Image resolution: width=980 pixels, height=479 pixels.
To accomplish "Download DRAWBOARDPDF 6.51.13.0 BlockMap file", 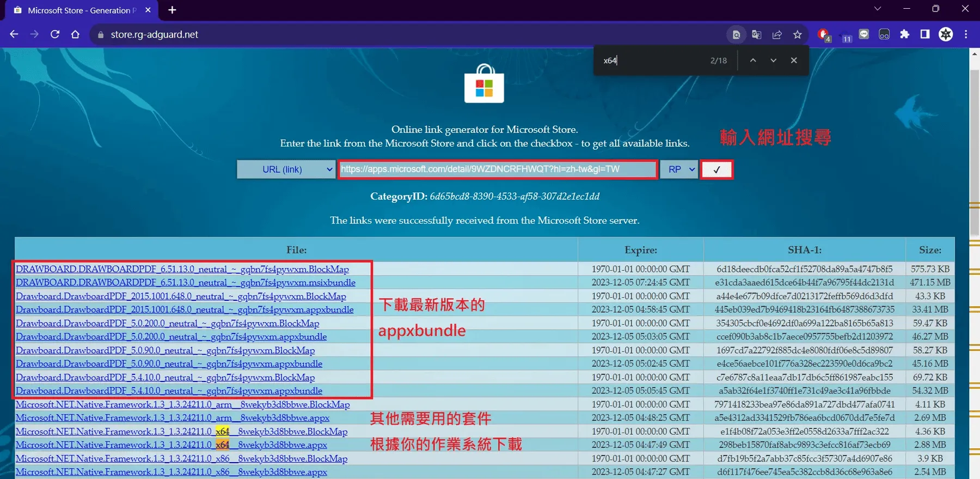I will pyautogui.click(x=182, y=269).
